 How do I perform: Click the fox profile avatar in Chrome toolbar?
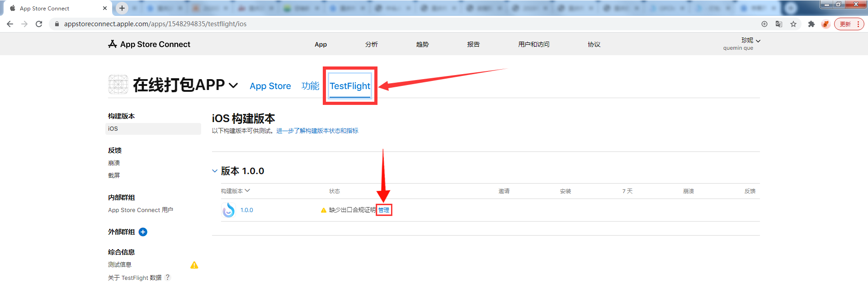click(x=826, y=24)
